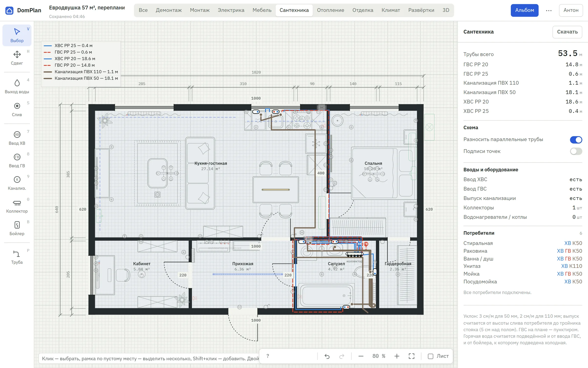
Task: Open the Антон account button
Action: pyautogui.click(x=571, y=10)
